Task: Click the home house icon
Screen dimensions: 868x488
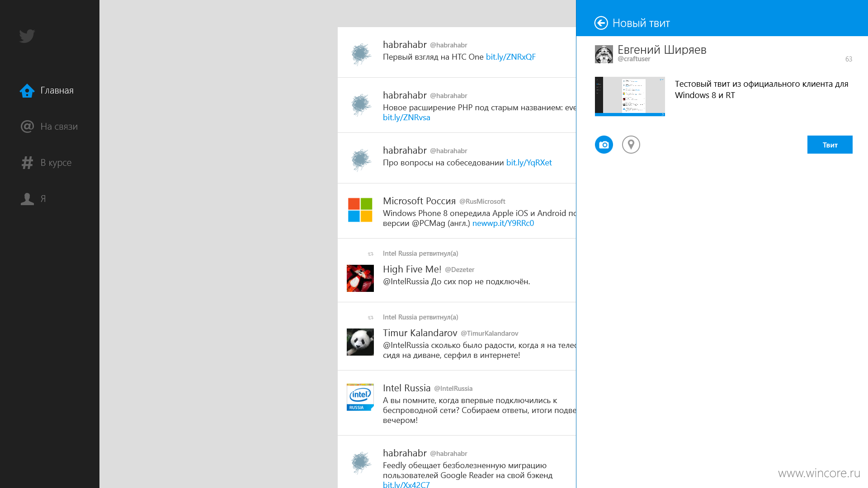Action: (27, 90)
